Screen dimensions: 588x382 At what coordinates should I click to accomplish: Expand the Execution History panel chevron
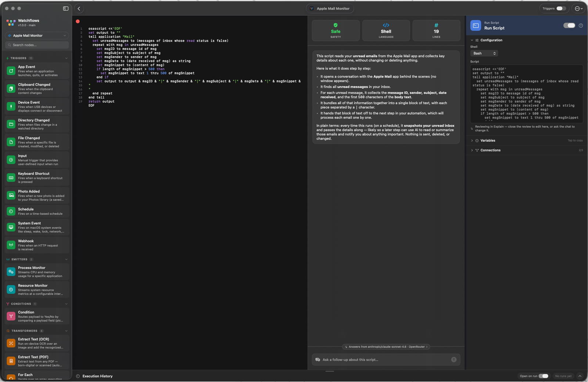pos(580,376)
